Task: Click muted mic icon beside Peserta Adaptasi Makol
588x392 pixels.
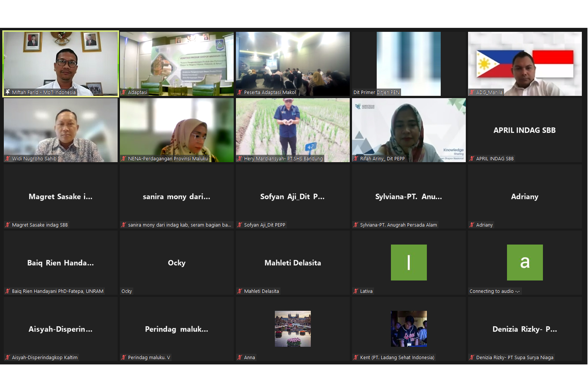Action: point(240,92)
